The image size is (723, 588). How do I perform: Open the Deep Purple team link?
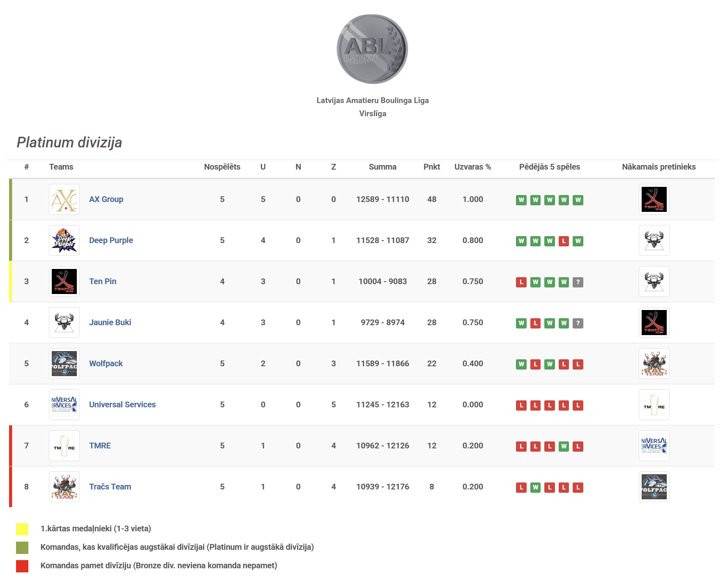[x=111, y=240]
